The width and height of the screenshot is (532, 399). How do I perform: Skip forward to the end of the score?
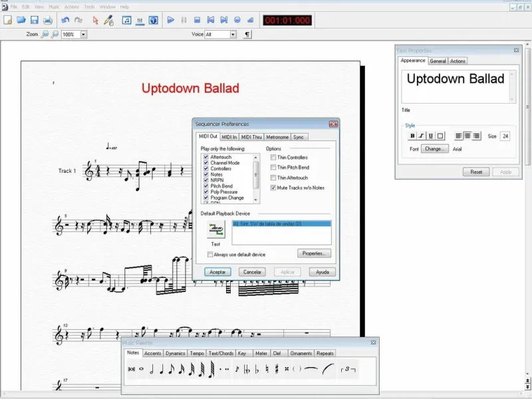coord(224,20)
